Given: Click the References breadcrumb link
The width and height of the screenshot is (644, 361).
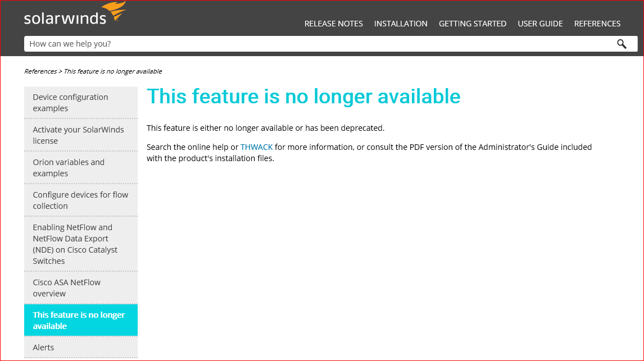Looking at the screenshot, I should [x=40, y=71].
